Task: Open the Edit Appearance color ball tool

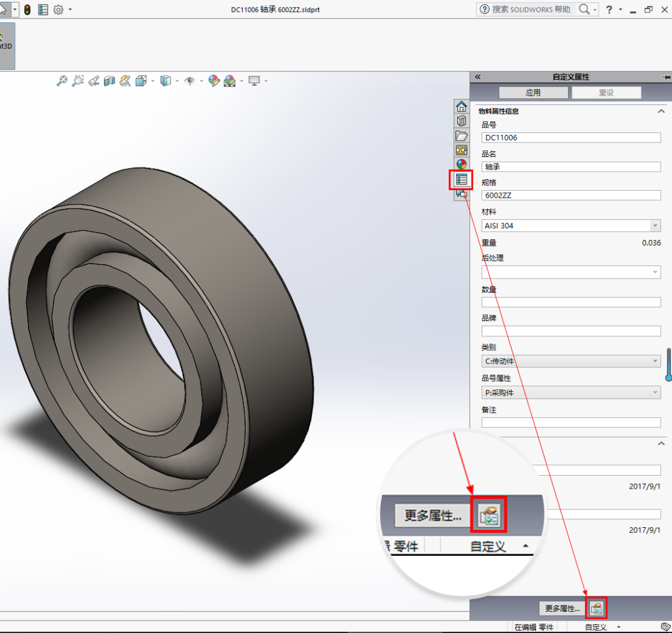Action: [214, 81]
